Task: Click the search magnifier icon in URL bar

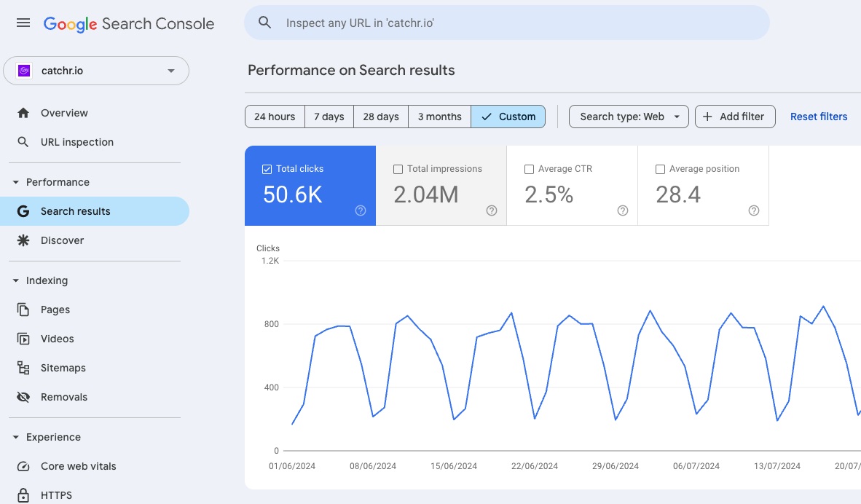Action: [x=264, y=23]
